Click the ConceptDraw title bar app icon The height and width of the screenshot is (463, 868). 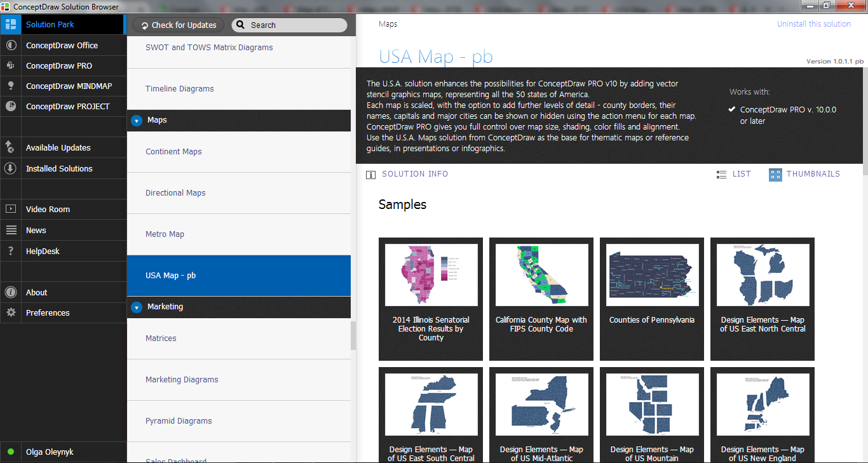pos(6,6)
